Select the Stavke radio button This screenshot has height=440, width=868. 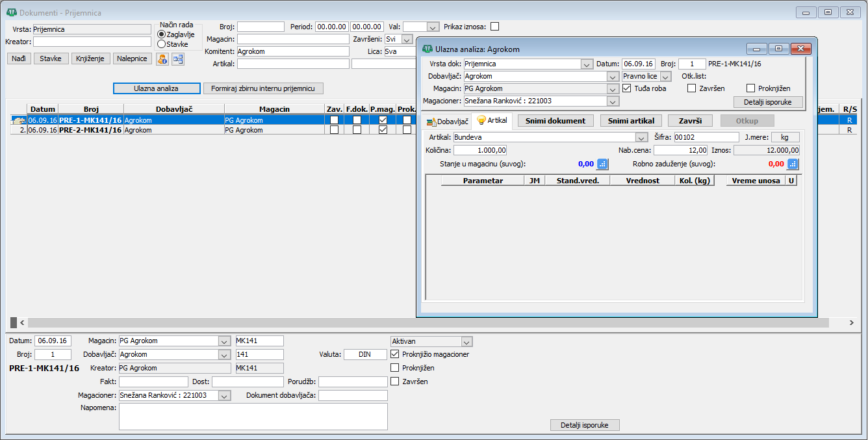[162, 44]
